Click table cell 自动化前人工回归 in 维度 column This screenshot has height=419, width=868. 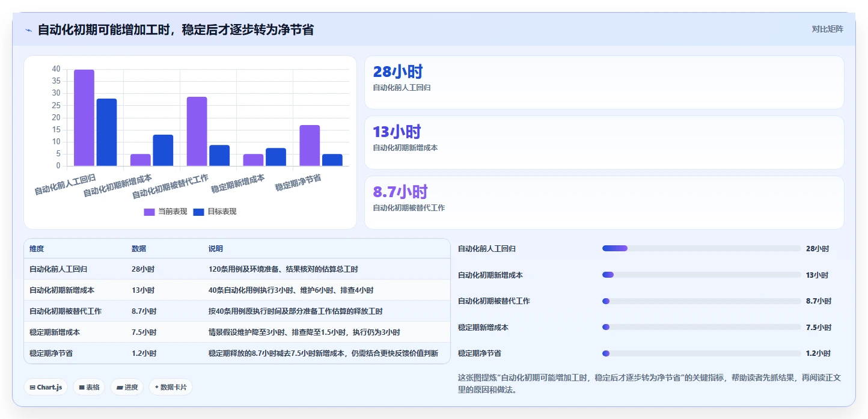[58, 269]
